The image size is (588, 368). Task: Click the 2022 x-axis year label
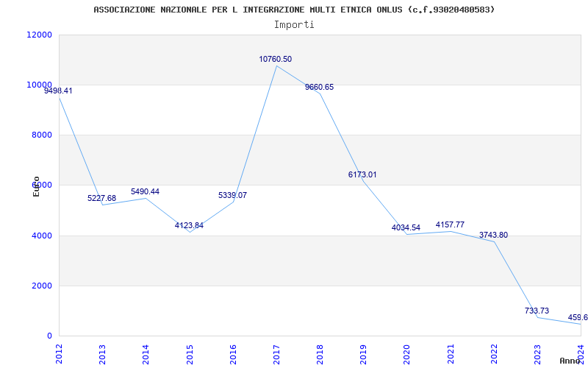pos(494,354)
